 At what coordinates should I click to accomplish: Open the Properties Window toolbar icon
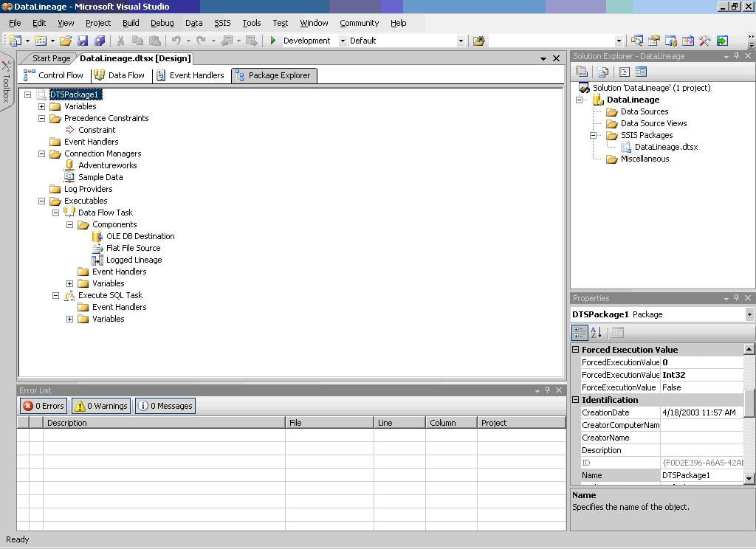(x=654, y=41)
